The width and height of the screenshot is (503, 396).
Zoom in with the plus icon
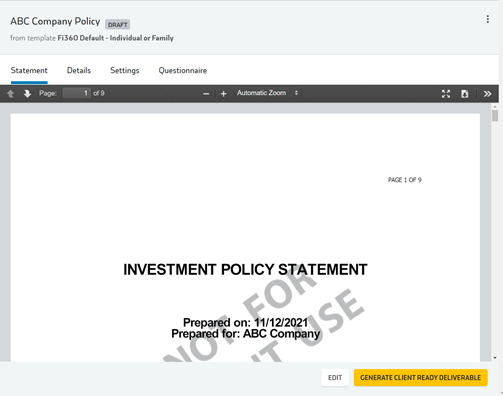pos(224,94)
